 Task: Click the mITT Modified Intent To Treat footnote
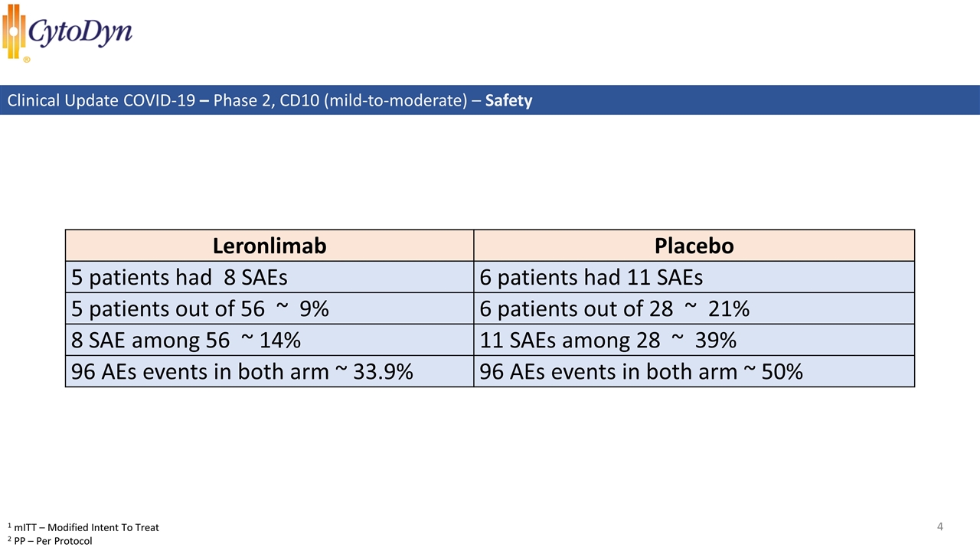point(83,527)
